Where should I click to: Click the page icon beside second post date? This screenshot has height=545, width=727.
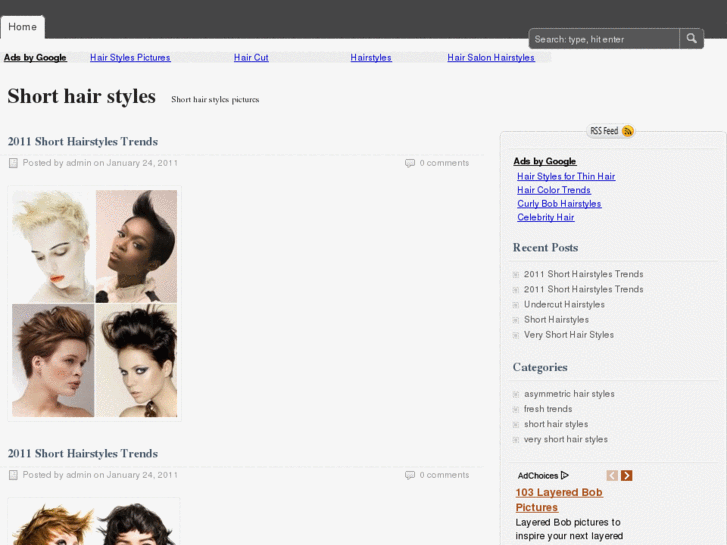coord(13,475)
